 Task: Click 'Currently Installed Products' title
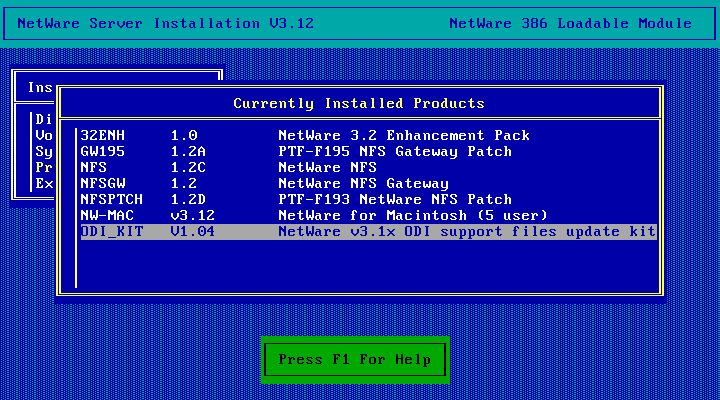coord(359,103)
